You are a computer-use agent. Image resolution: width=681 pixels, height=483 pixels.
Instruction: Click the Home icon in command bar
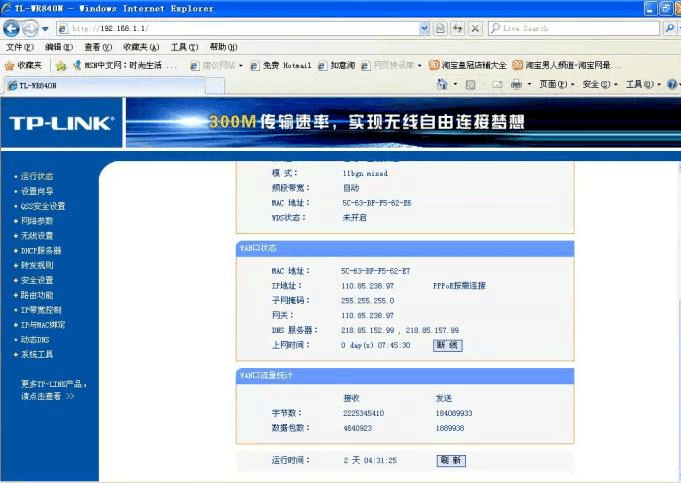442,85
